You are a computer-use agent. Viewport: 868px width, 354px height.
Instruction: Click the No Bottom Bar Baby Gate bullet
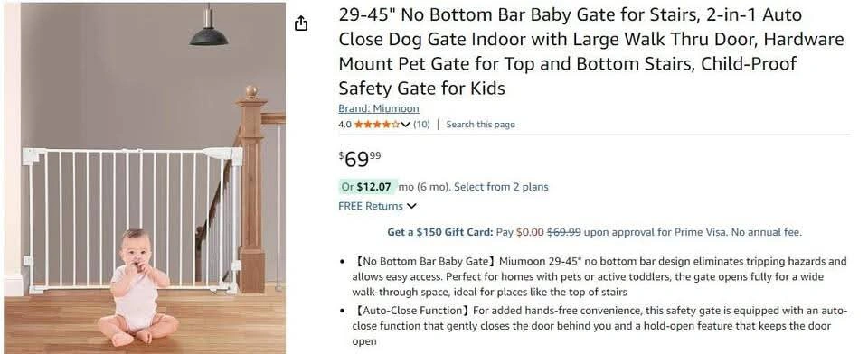pos(599,276)
